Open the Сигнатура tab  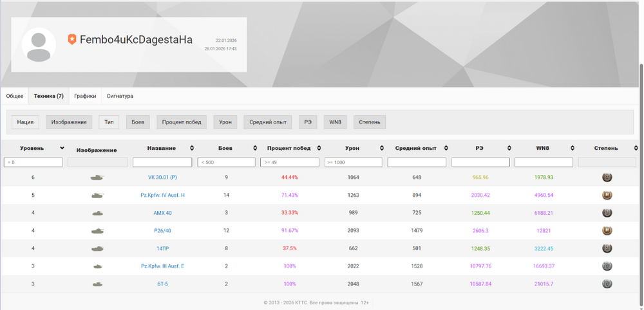(x=120, y=96)
